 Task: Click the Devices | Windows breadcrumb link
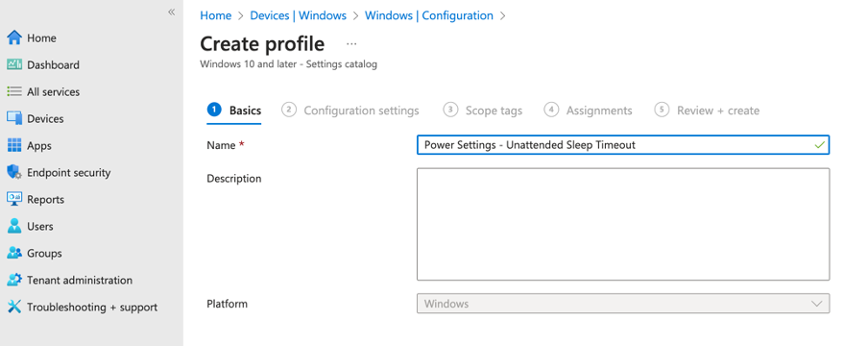(x=298, y=15)
